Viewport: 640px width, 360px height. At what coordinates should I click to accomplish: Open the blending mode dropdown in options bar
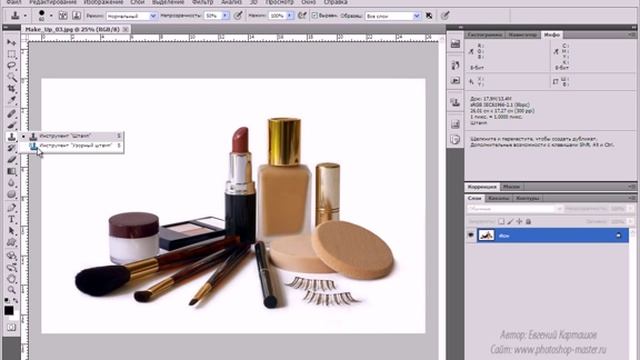click(131, 16)
